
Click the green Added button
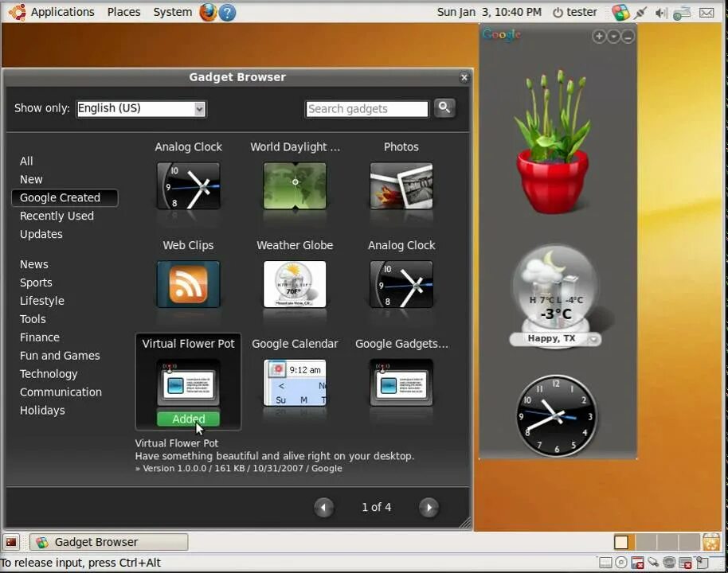click(189, 419)
